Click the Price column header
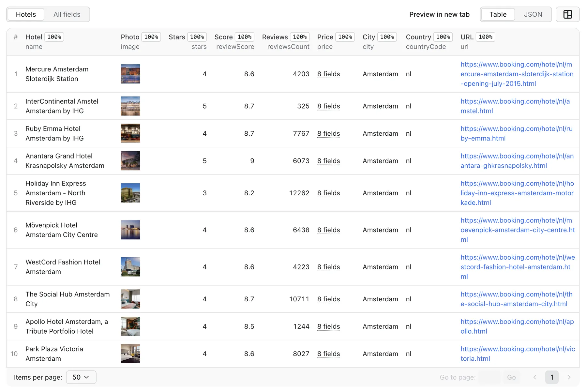 tap(325, 37)
